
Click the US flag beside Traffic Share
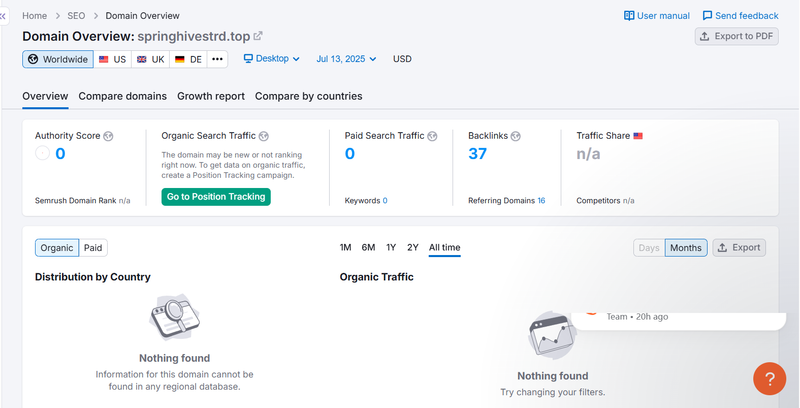(638, 136)
